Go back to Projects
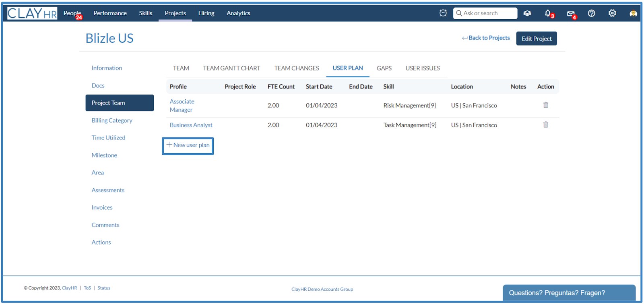 486,38
